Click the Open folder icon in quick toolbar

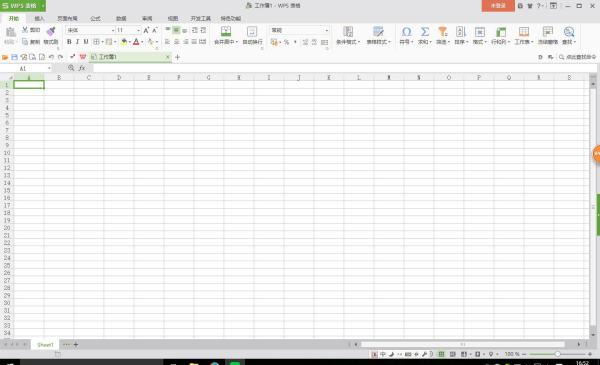5,57
